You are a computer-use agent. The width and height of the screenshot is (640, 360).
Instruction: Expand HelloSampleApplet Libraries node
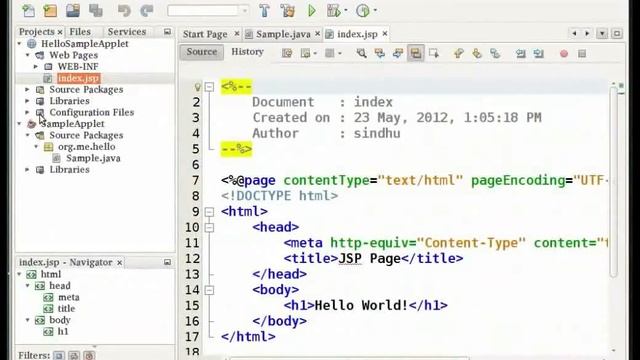pyautogui.click(x=27, y=101)
